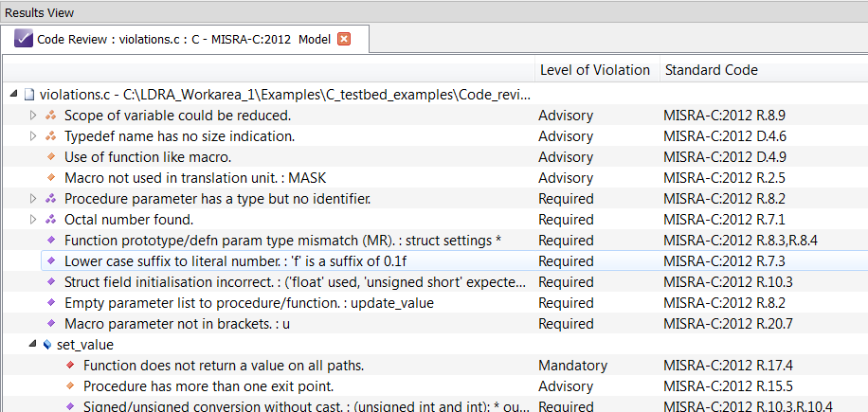Click the violations.c document icon
868x412 pixels.
(28, 95)
